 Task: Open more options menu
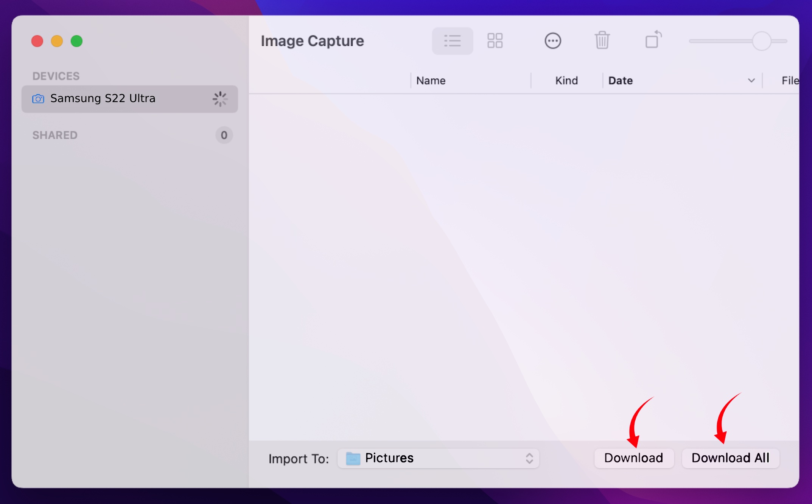552,41
